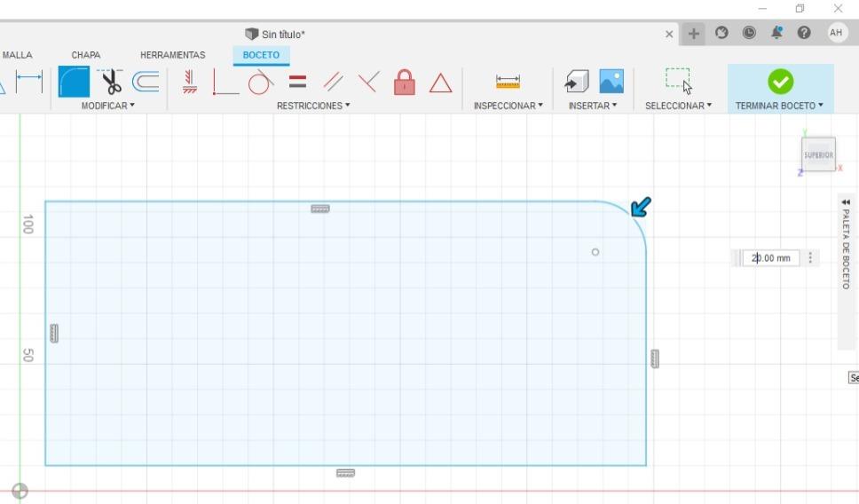Click the sketch dimension tool icon

coord(29,82)
